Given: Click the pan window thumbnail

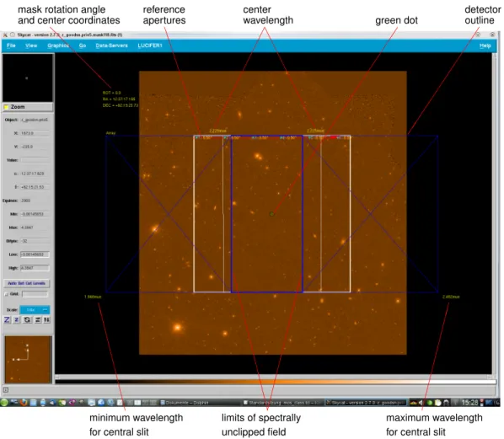Looking at the screenshot, I should point(28,359).
